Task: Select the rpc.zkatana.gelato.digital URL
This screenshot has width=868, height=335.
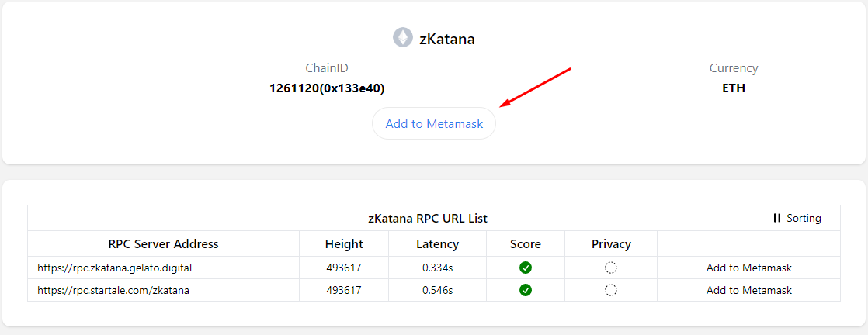Action: (x=114, y=268)
